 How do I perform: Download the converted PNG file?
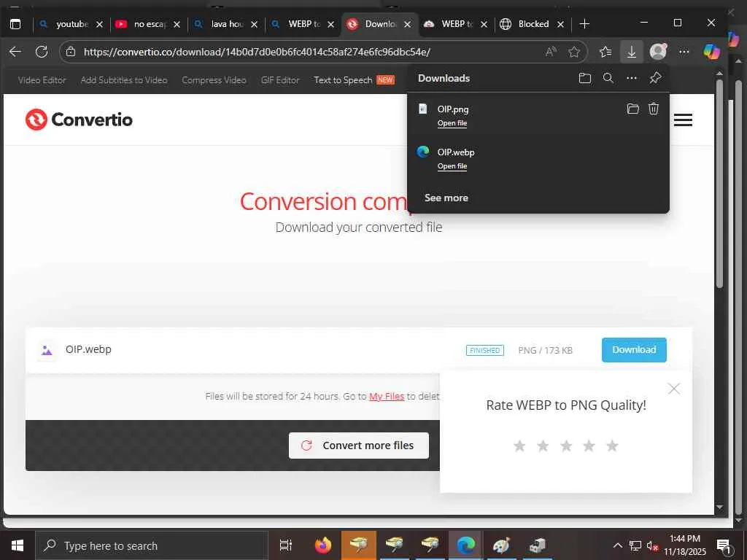point(634,350)
